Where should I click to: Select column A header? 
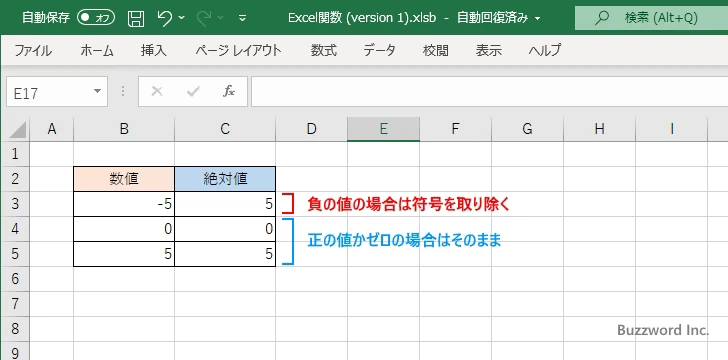pyautogui.click(x=52, y=129)
